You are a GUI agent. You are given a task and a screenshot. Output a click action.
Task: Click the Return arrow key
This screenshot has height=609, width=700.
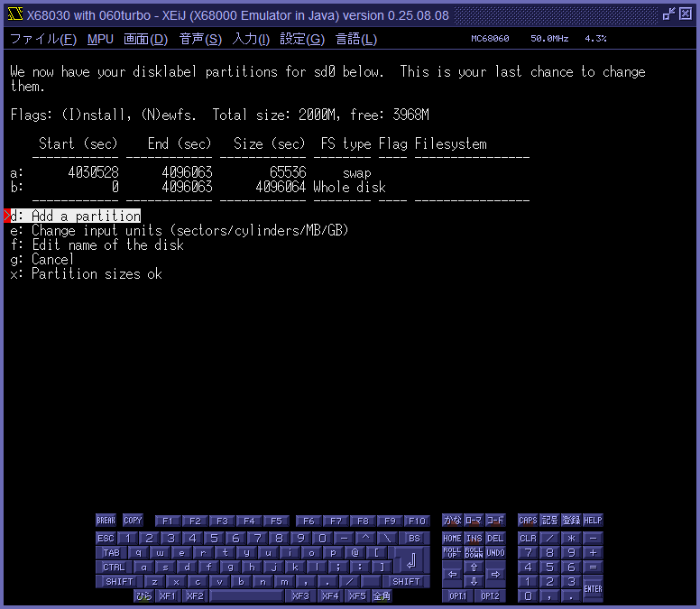point(411,560)
